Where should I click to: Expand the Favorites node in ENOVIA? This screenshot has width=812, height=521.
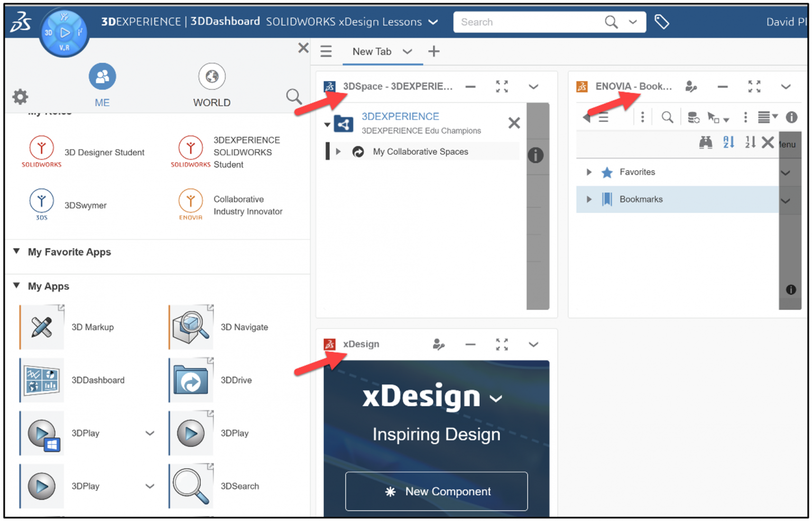tap(589, 172)
